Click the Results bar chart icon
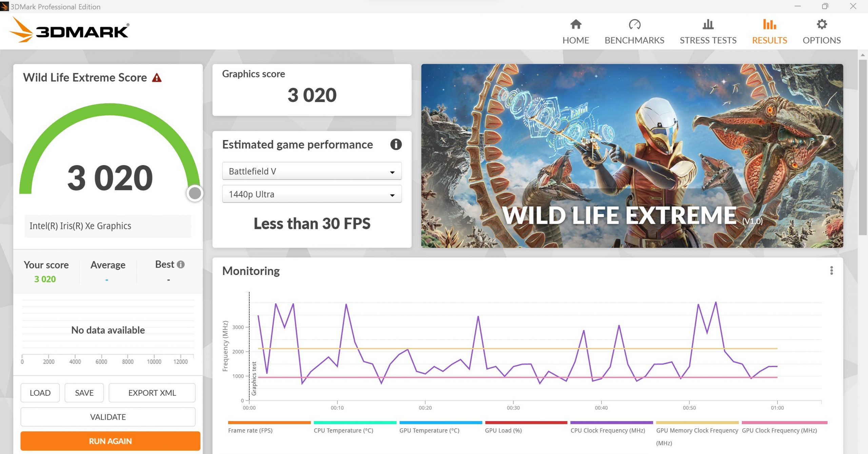Viewport: 868px width, 454px height. click(x=769, y=24)
